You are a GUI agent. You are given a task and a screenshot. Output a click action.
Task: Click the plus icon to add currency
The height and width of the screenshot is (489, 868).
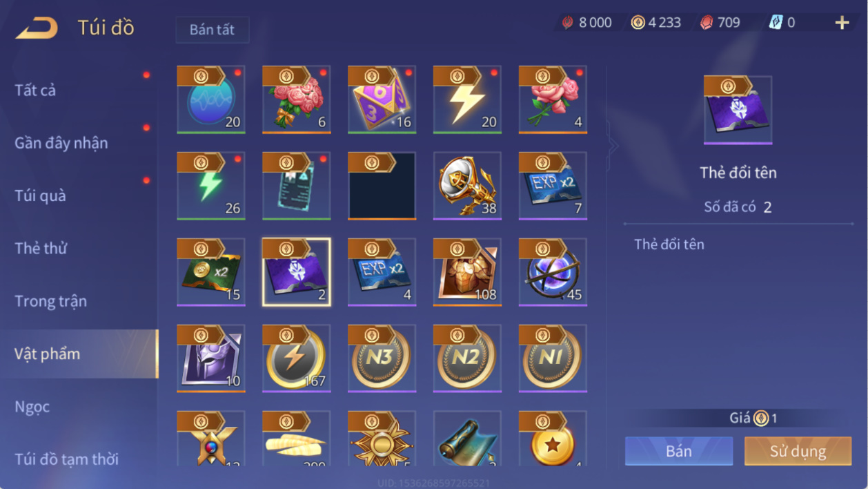coord(842,23)
